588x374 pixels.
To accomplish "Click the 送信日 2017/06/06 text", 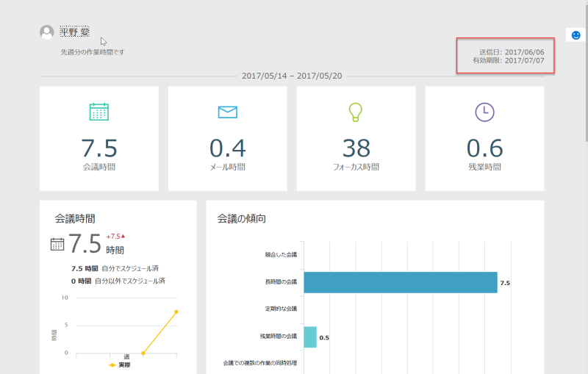I will coord(512,52).
